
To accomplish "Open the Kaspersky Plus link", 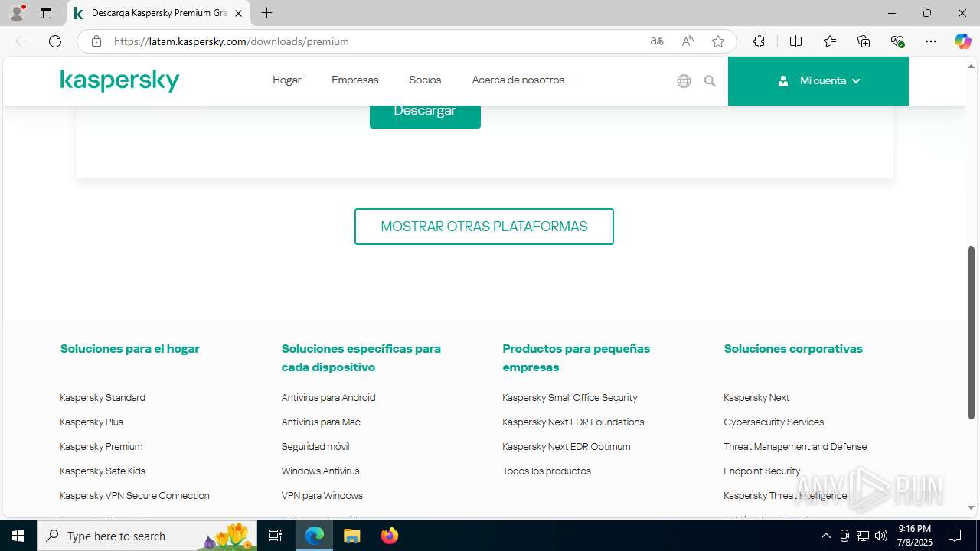I will click(x=91, y=422).
